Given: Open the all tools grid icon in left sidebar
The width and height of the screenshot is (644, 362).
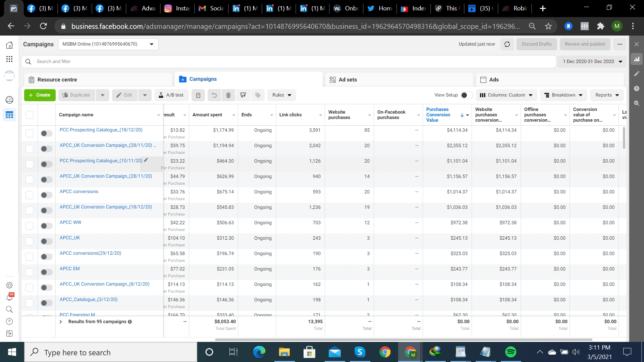Looking at the screenshot, I should (x=9, y=59).
